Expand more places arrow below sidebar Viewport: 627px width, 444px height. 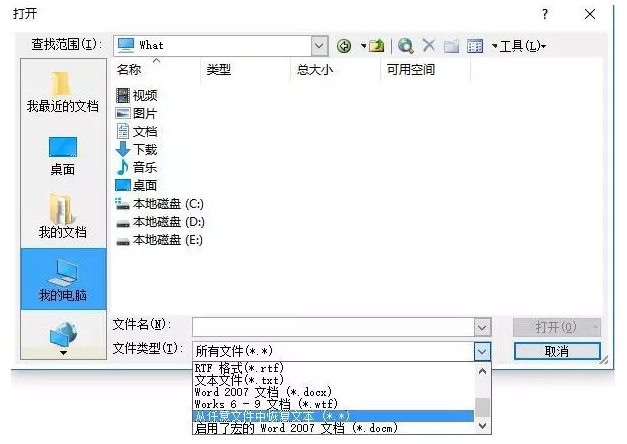63,353
